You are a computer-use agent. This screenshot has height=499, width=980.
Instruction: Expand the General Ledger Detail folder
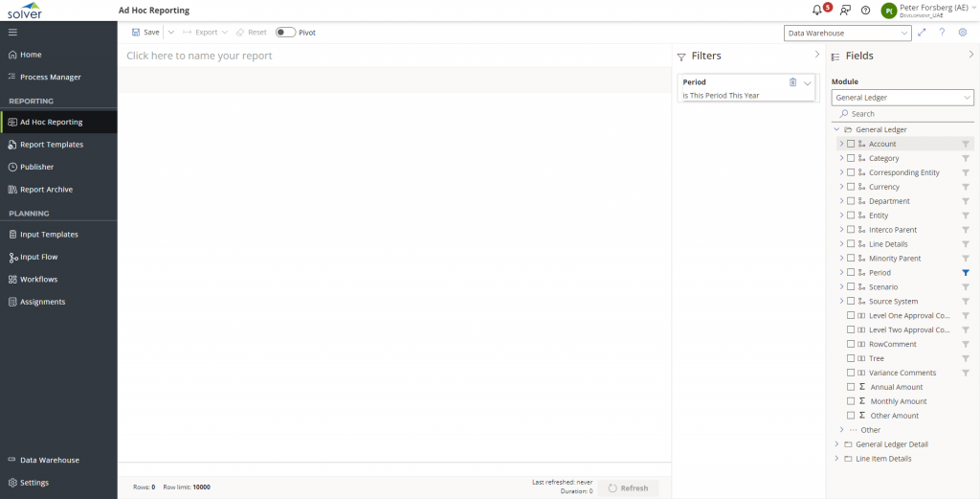(836, 444)
